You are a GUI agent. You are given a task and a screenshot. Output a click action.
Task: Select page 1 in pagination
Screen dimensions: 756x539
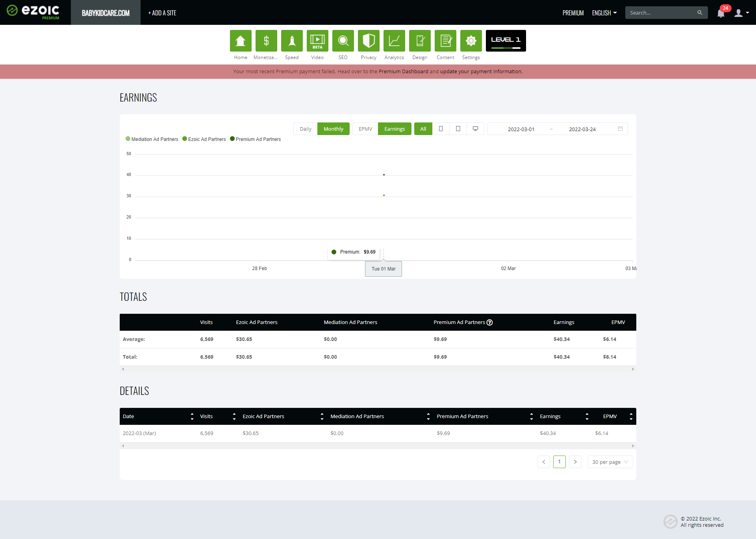pos(560,462)
